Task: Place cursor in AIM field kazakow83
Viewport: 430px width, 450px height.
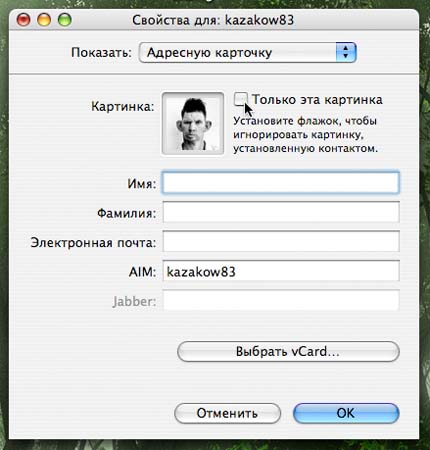Action: (x=281, y=271)
